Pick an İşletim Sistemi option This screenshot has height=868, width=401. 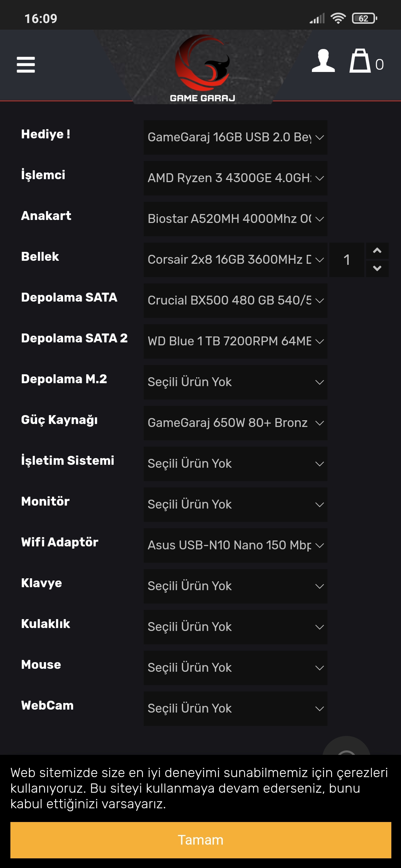(x=235, y=464)
